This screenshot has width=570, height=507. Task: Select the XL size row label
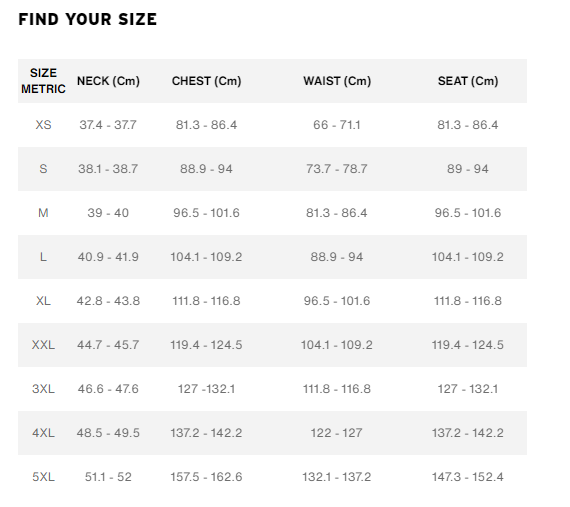(x=43, y=301)
